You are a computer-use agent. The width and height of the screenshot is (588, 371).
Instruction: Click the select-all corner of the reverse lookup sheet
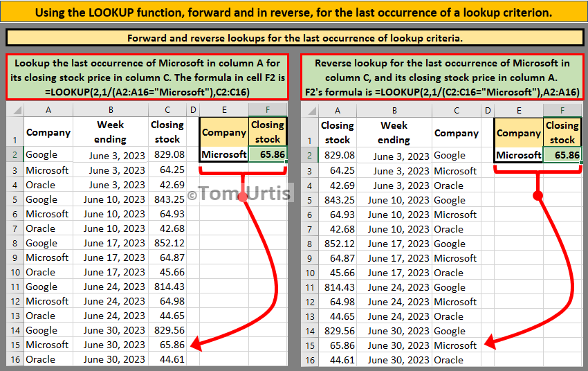(310, 111)
